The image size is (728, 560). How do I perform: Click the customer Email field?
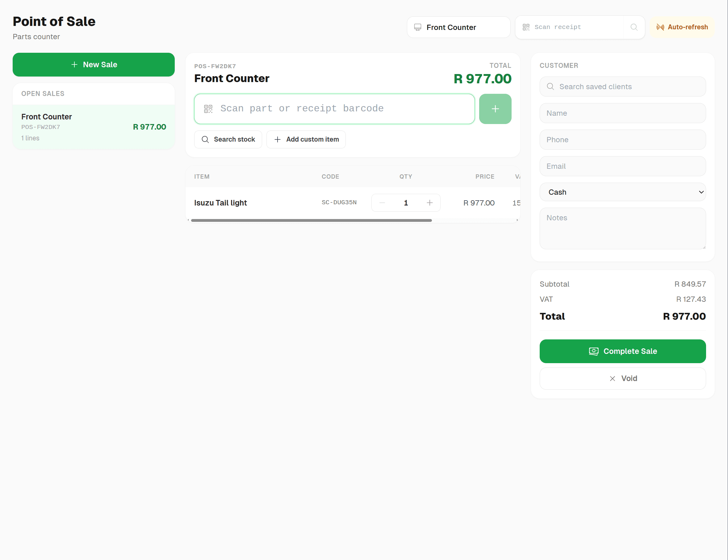(623, 166)
